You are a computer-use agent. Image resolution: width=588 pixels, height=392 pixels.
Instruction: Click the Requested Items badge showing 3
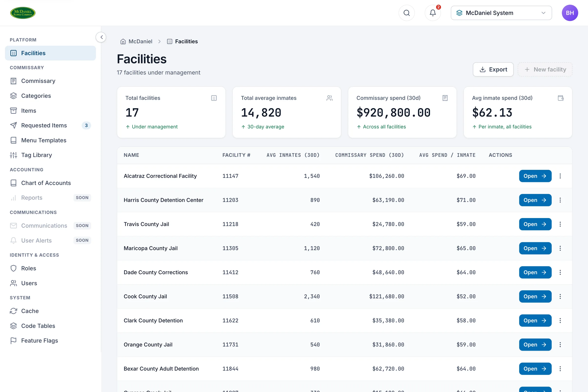tap(86, 125)
